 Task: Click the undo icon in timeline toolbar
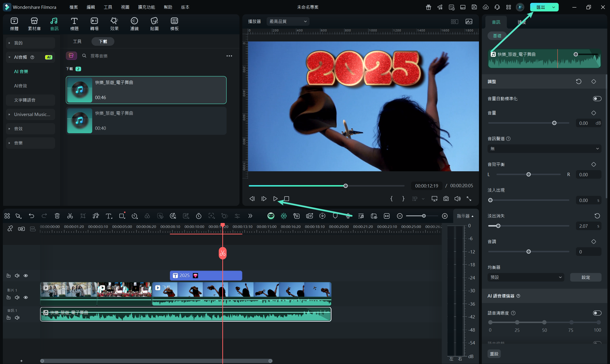coord(31,216)
